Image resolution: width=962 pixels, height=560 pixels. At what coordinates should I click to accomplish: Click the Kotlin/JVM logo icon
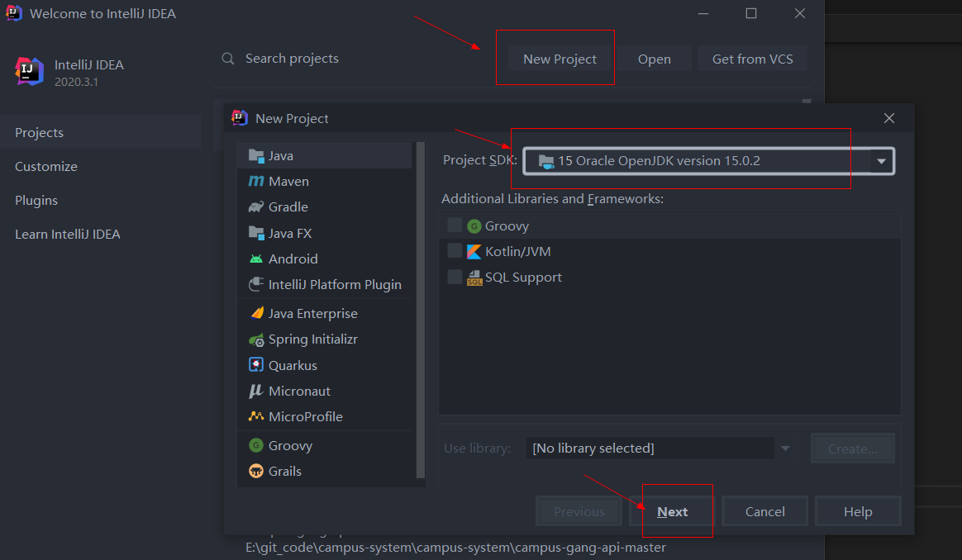tap(474, 251)
